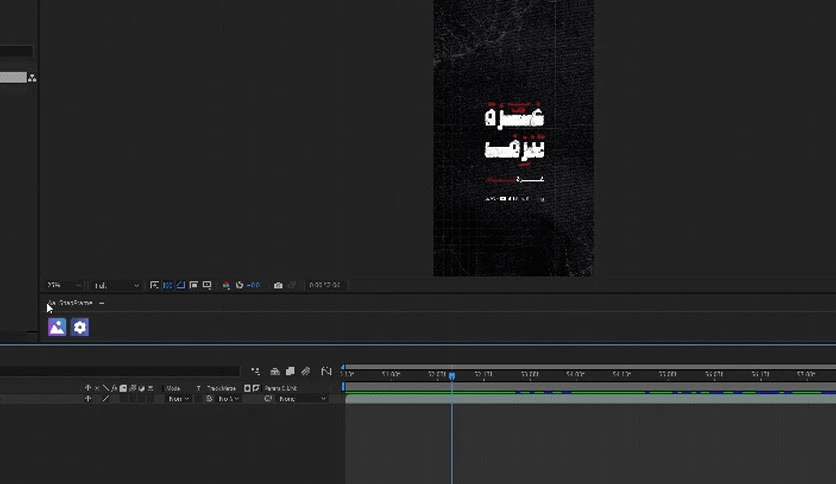Click the Effect fx column header
Screen dimensions: 836x484
[114, 388]
